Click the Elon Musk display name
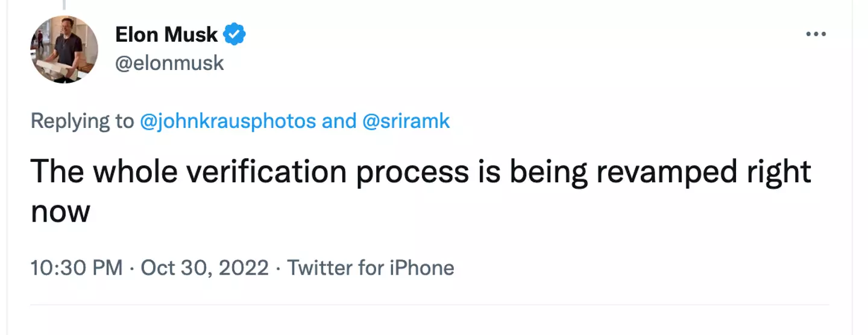Screen dimensions: 868x335 pos(166,35)
